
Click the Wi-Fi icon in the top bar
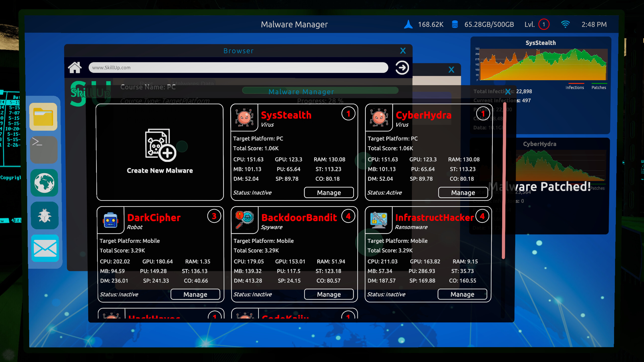point(566,24)
